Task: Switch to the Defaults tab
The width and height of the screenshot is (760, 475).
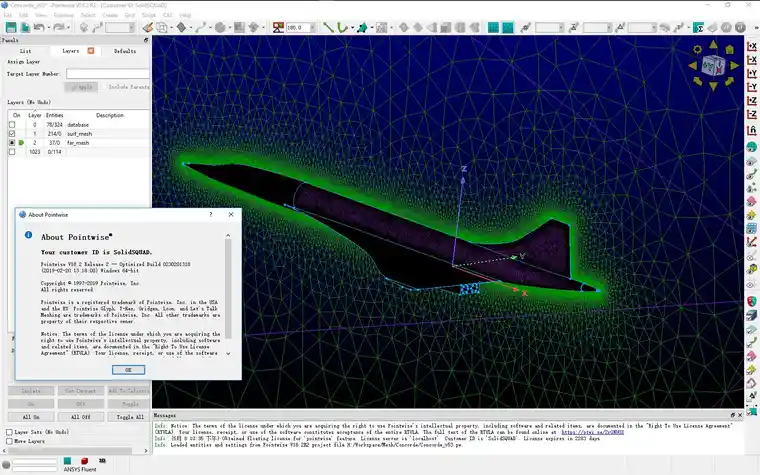Action: tap(125, 51)
